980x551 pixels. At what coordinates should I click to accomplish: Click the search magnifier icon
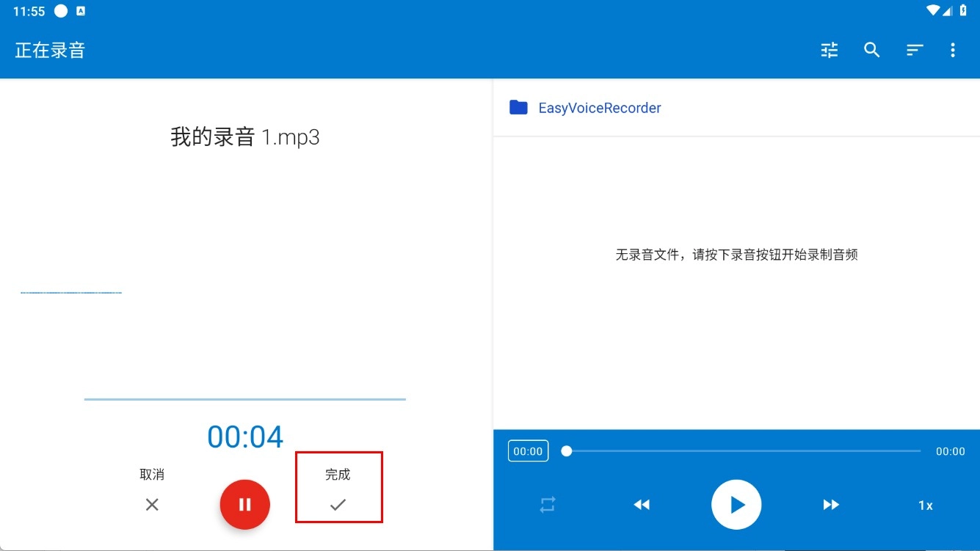(x=871, y=50)
